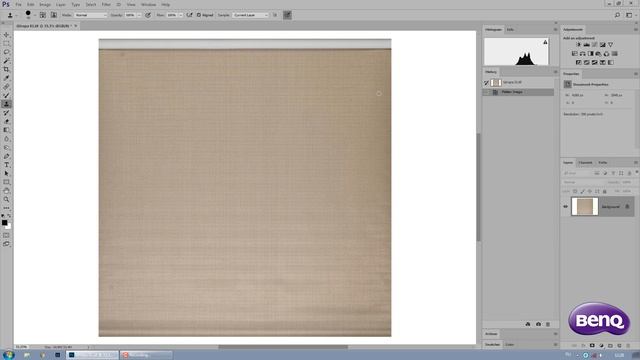
Task: Select the Clone Stamp tool in toolbox
Action: pos(6,104)
